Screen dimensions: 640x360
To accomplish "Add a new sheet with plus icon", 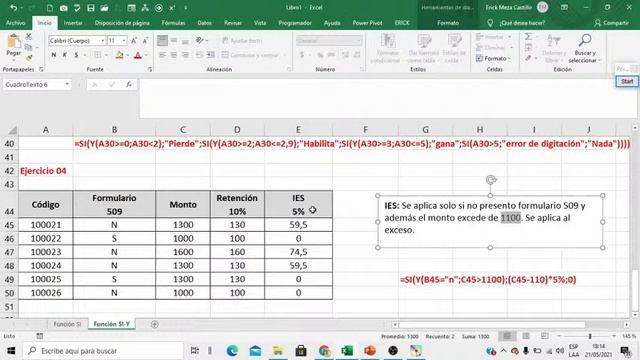I will [x=154, y=324].
